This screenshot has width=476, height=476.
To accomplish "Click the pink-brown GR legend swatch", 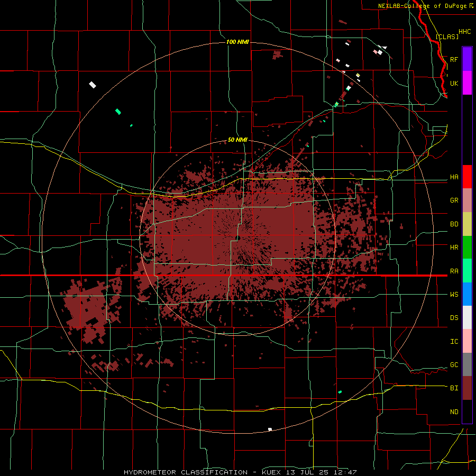I will 467,200.
